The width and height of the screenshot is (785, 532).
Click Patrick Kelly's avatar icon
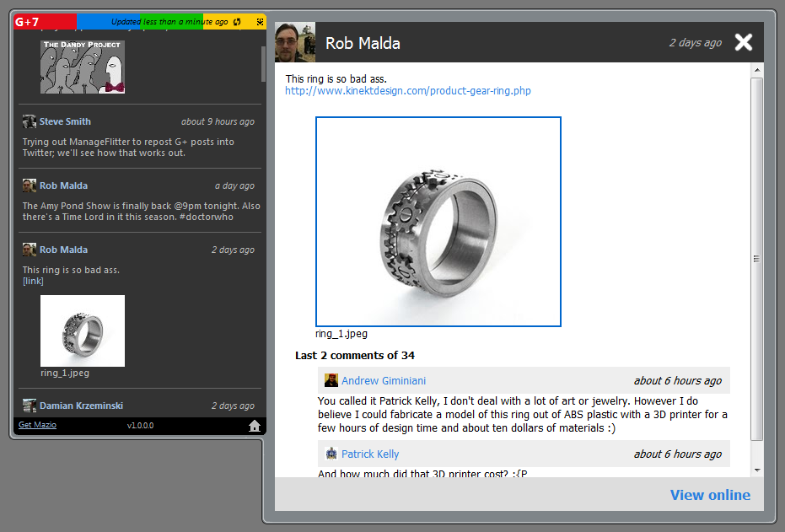[331, 454]
